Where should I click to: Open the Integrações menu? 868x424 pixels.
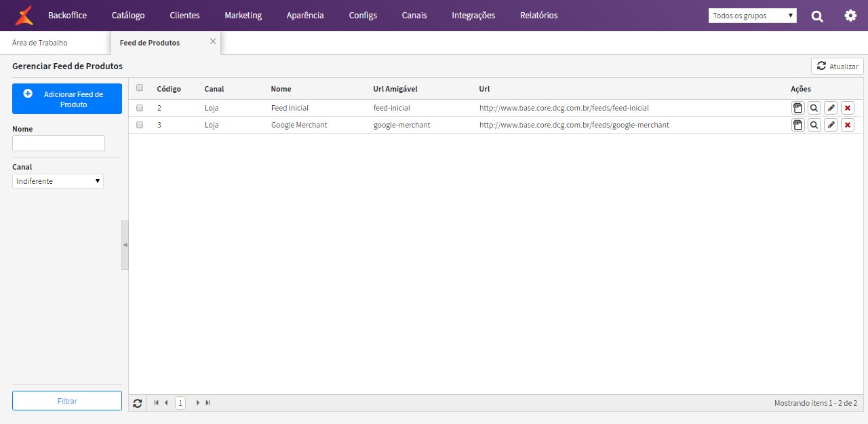click(473, 16)
